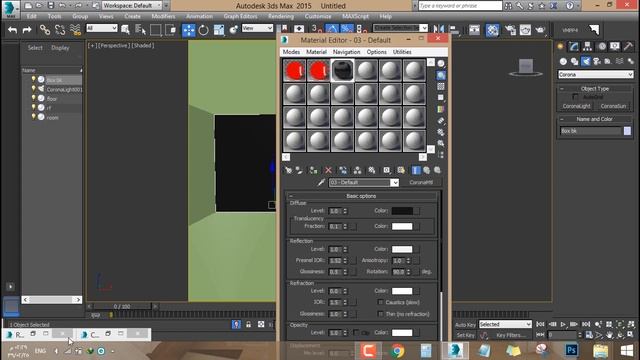Open the Material Editor Modes menu
640x360 pixels.
pos(291,52)
